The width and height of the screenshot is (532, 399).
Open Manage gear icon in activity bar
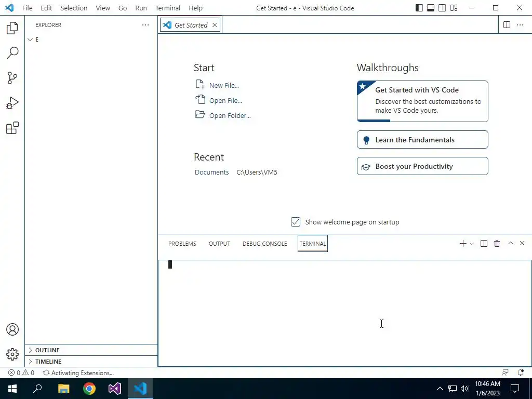point(12,354)
